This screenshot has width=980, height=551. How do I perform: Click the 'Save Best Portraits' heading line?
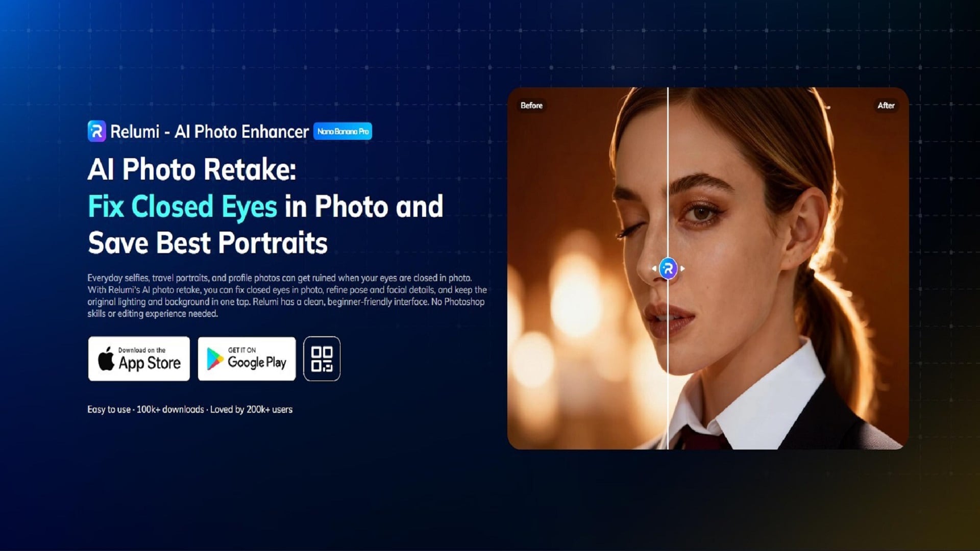(x=208, y=243)
